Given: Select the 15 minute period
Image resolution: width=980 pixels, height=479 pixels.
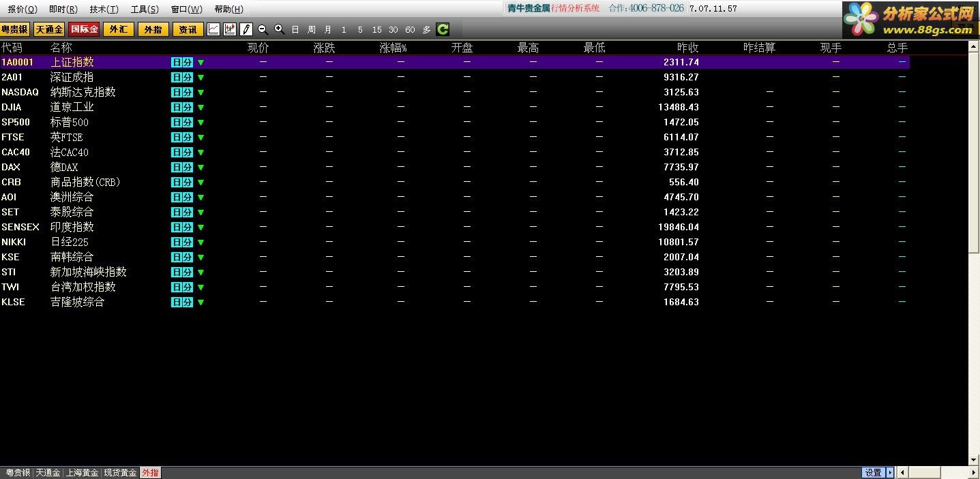Looking at the screenshot, I should pos(377,30).
